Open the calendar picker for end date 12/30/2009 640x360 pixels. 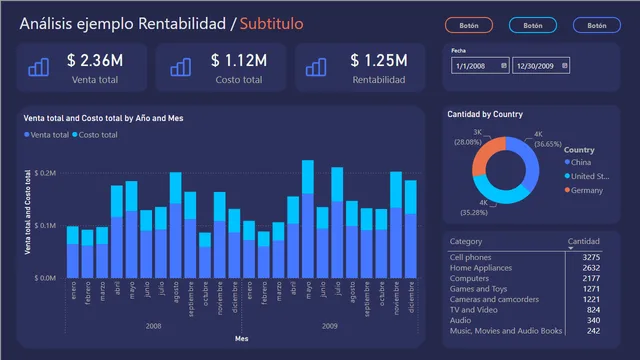(x=564, y=65)
